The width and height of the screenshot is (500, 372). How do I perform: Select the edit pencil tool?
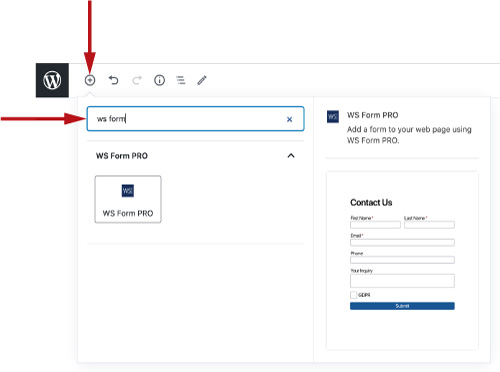pos(202,80)
